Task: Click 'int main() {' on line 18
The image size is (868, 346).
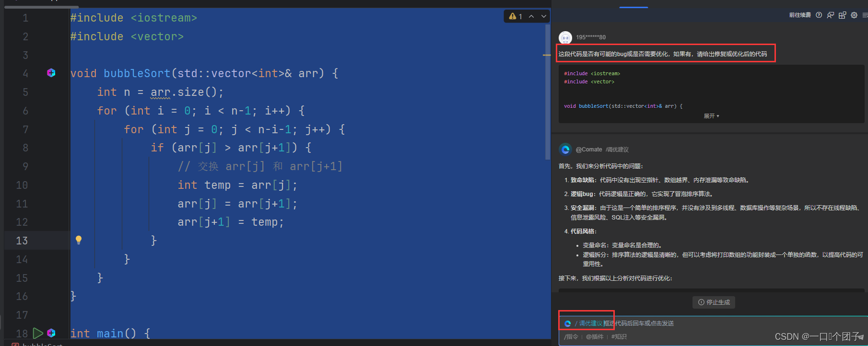Action: (110, 333)
